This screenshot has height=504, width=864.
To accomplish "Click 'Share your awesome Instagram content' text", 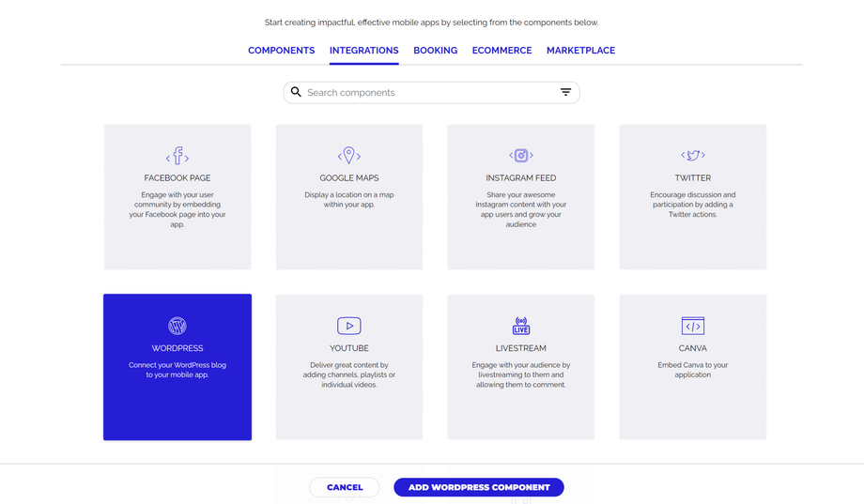I will (520, 209).
